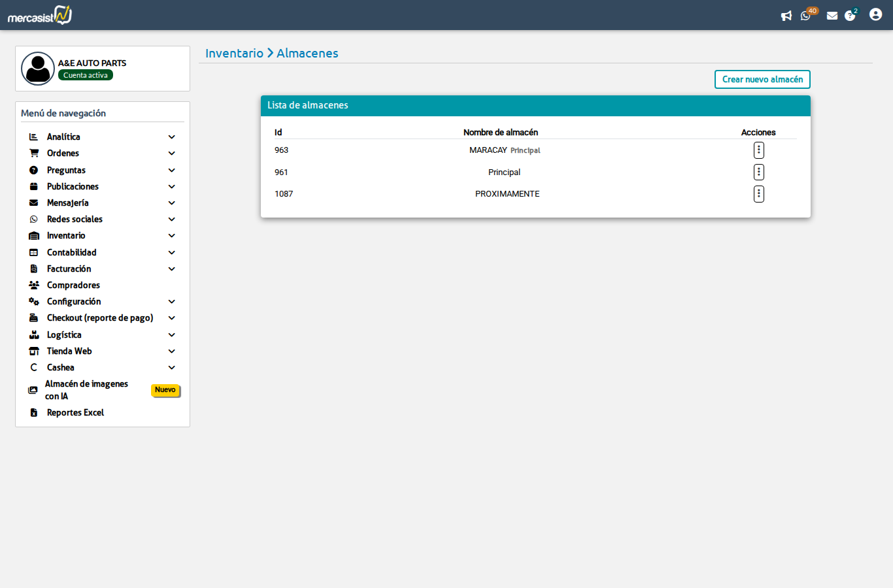Open the user account icon in header

[x=875, y=14]
